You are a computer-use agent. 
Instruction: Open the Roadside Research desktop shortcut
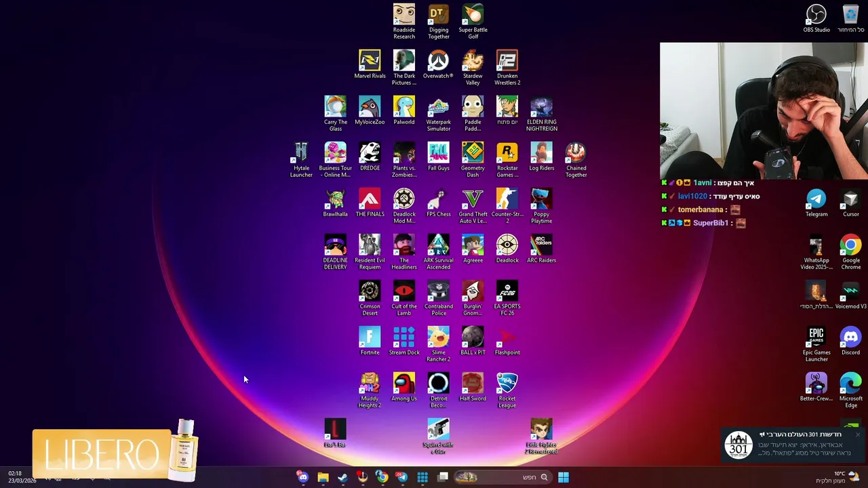(404, 22)
